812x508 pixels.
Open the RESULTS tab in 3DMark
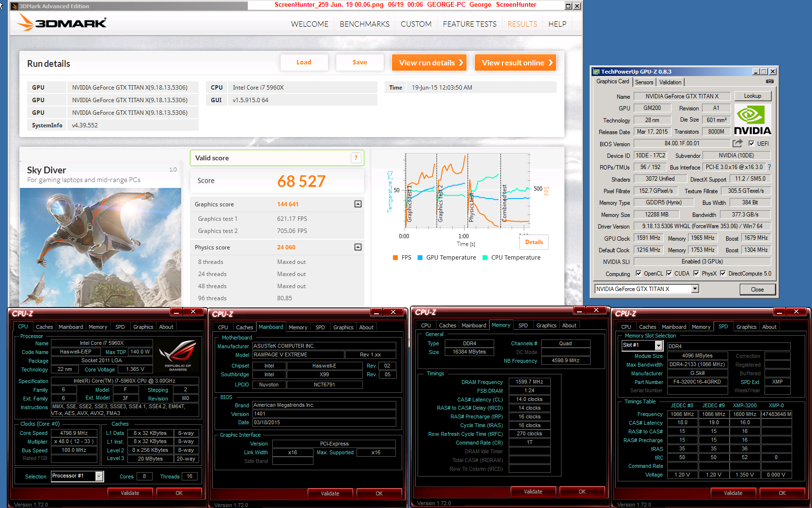[x=522, y=24]
